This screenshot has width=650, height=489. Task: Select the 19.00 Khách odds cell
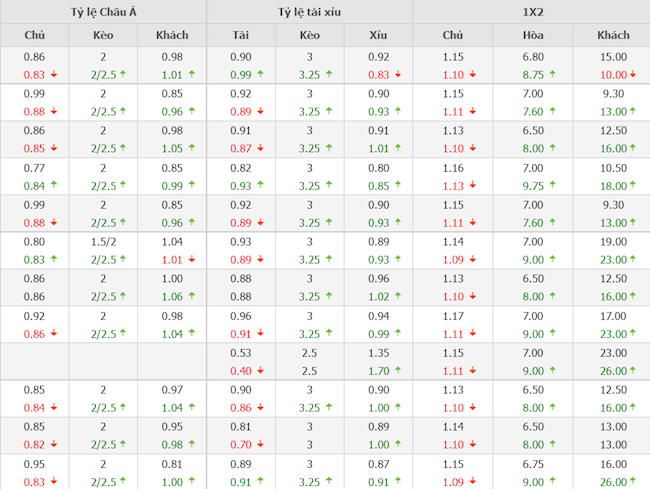[x=613, y=242]
